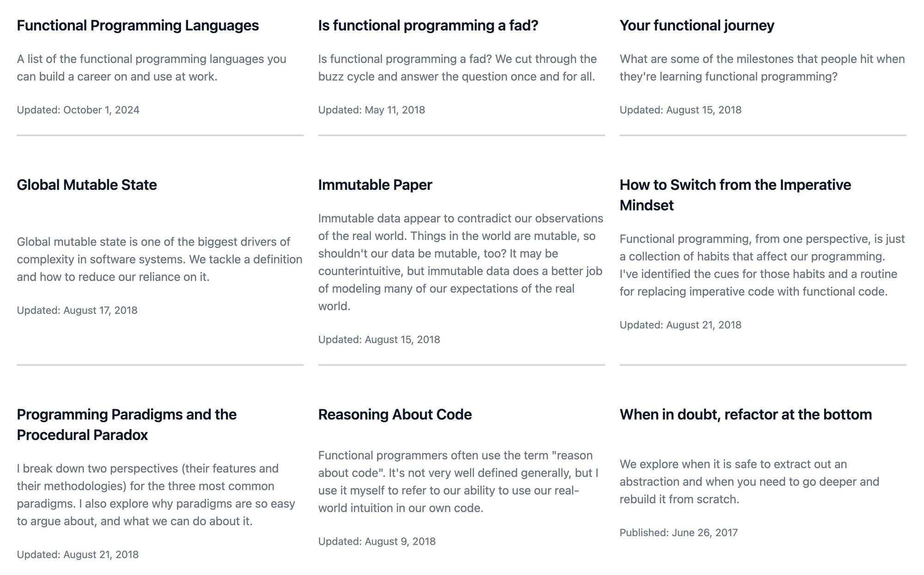
Task: Open Programming Paradigms and the Procedural Paradox
Action: click(127, 424)
